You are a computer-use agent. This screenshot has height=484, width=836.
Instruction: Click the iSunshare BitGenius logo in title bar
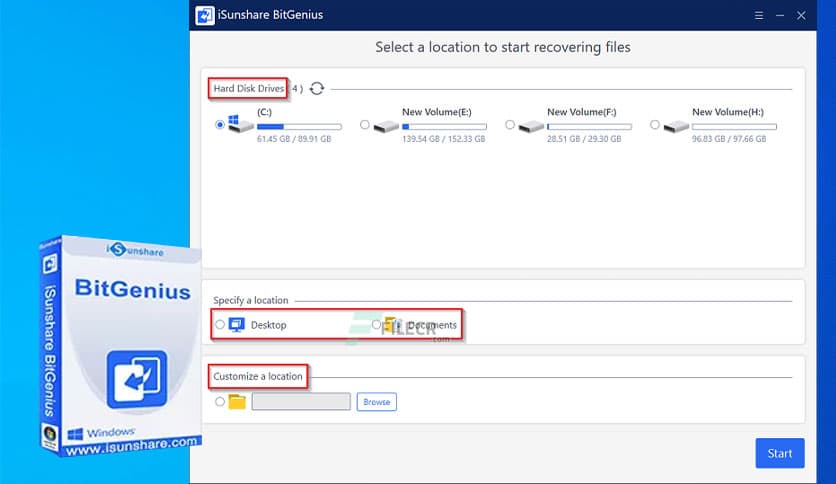pos(205,15)
